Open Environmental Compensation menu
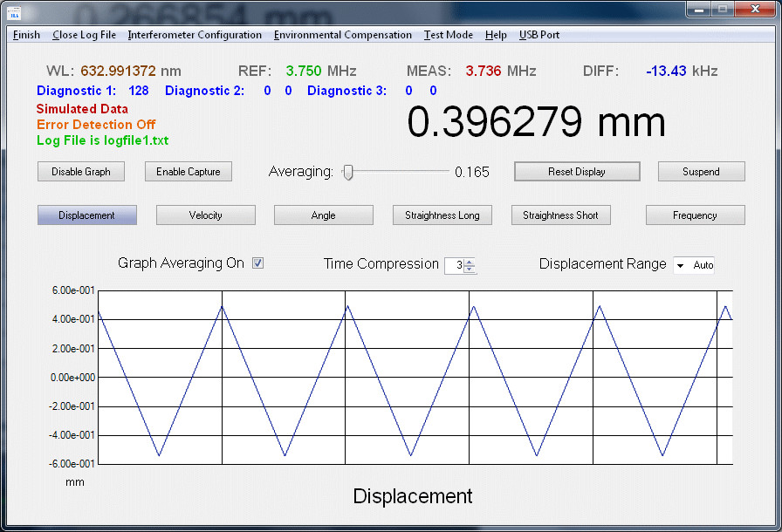Viewport: 782px width, 532px height. 343,35
